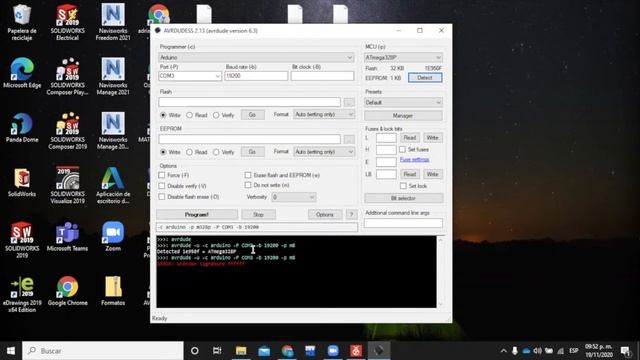Tick the Set lock checkbox
Image resolution: width=640 pixels, height=360 pixels.
point(403,186)
